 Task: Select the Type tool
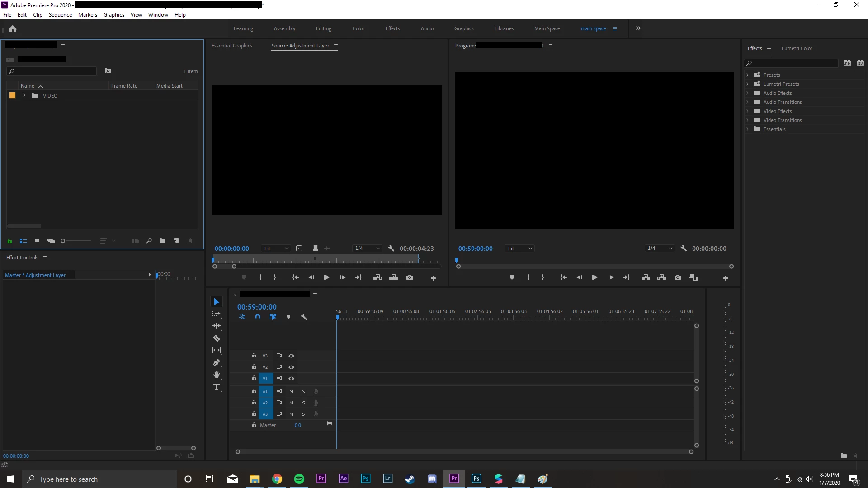click(217, 387)
